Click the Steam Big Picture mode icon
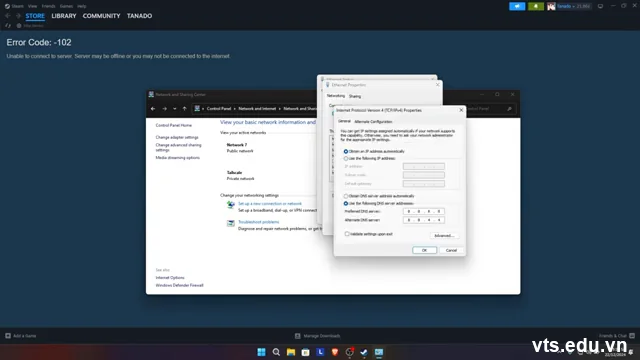 pos(600,6)
